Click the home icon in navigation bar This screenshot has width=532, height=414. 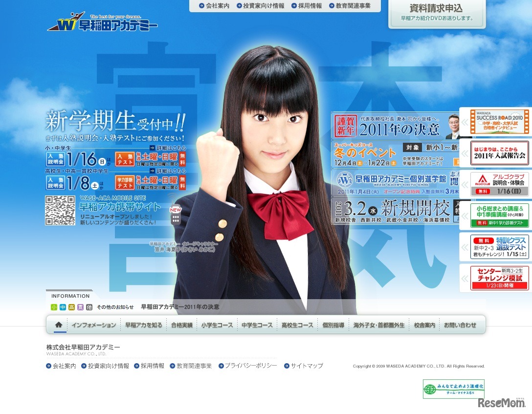click(x=58, y=325)
